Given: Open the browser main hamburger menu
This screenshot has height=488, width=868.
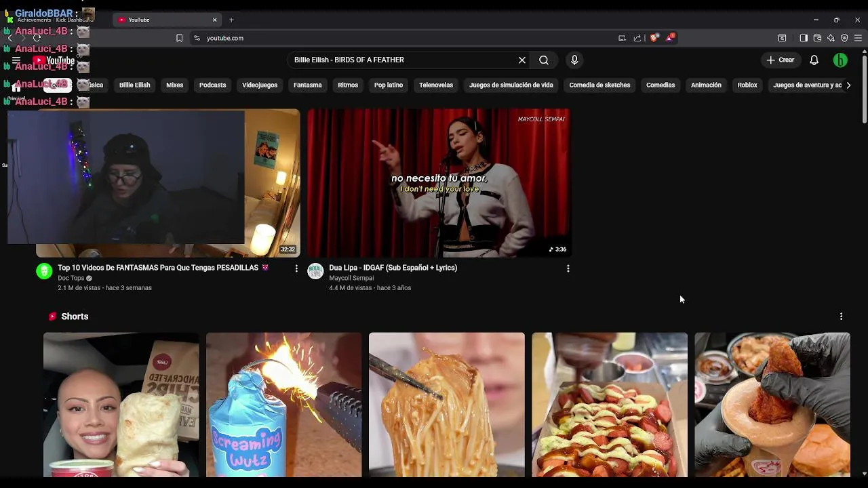Looking at the screenshot, I should tap(858, 38).
